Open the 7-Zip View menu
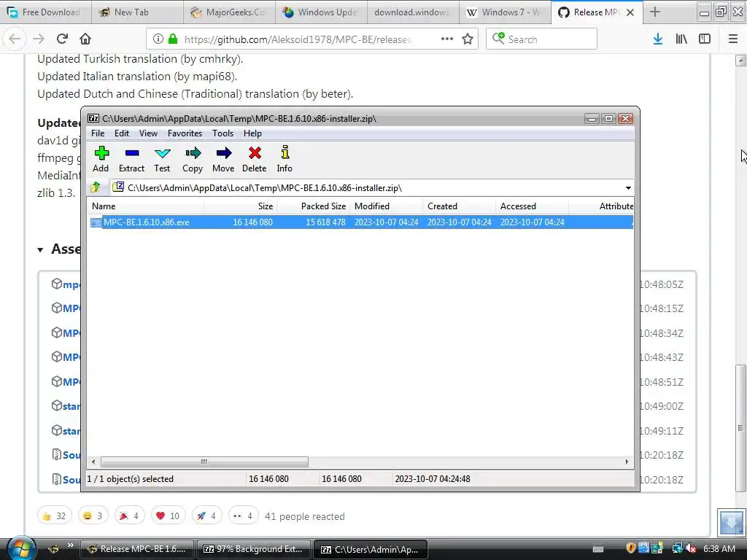Viewport: 747px width, 560px height. (148, 133)
